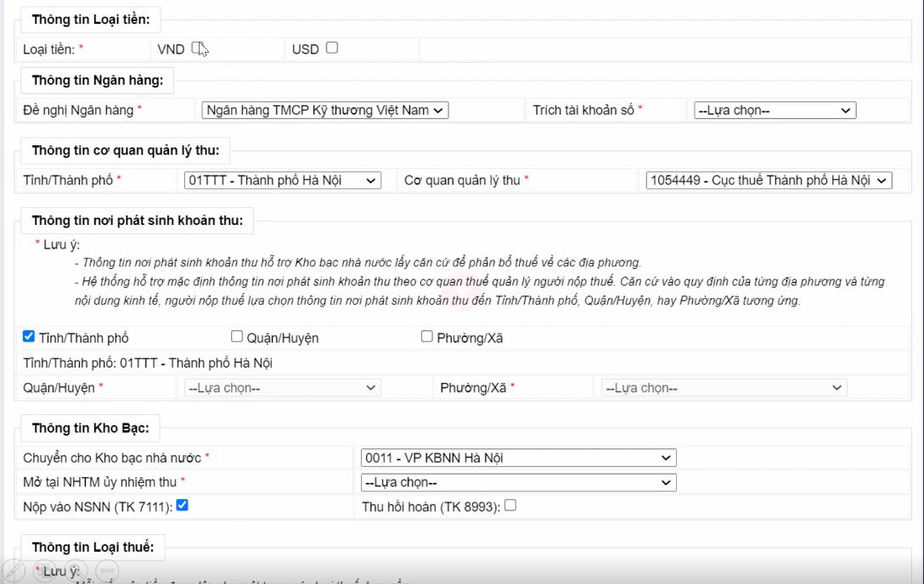Screen dimensions: 924x584
Task: Click 'Mở tại NHTM ủy nhiệm thu' label
Action: (99, 482)
